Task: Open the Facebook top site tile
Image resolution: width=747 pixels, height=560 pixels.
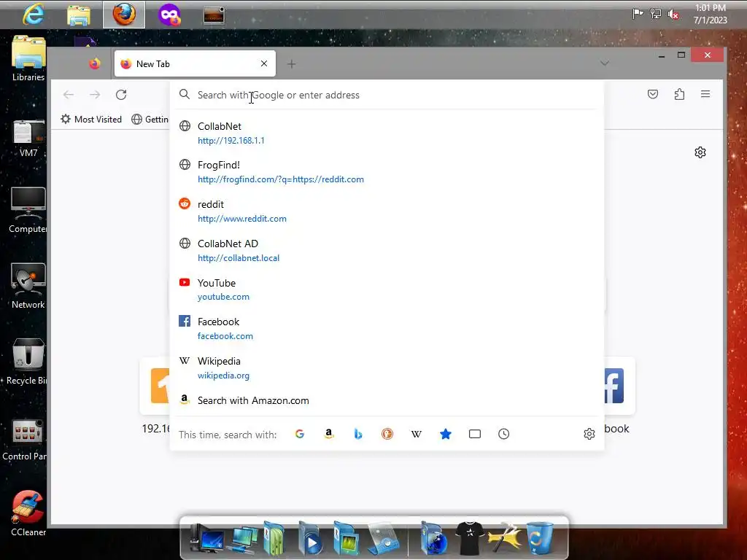Action: 619,386
